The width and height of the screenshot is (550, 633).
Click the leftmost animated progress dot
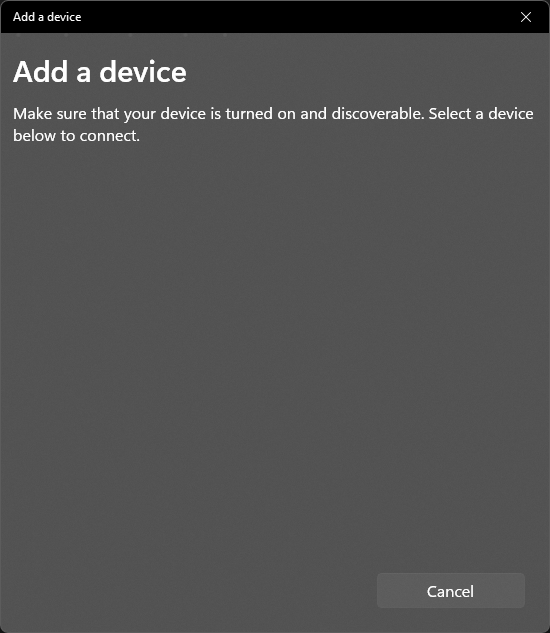[x=18, y=35]
